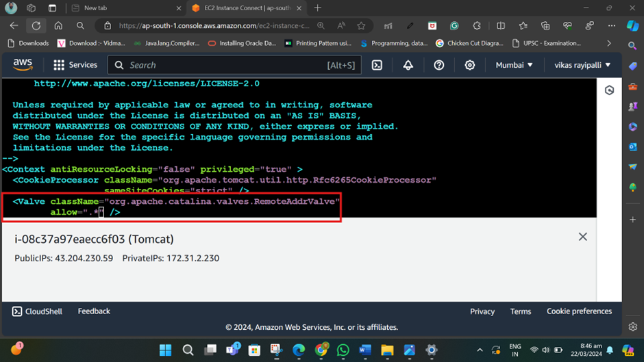This screenshot has width=644, height=362.
Task: Open Download :- Vidma bookmark
Action: coord(91,43)
